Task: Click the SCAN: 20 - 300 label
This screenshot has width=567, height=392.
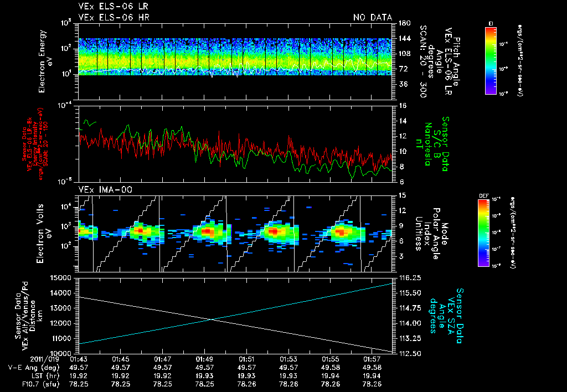Action: (x=422, y=61)
